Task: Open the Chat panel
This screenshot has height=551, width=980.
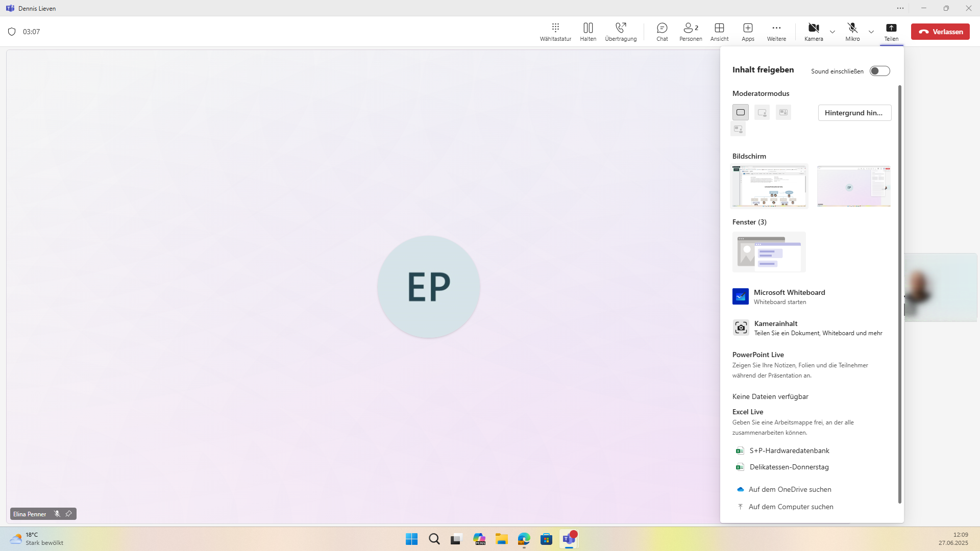Action: coord(662,31)
